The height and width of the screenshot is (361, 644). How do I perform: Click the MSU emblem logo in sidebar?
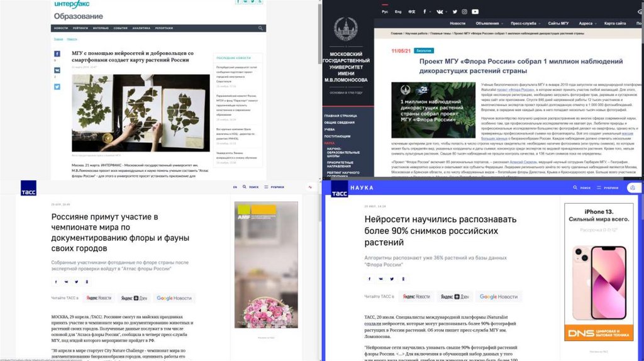[x=345, y=29]
